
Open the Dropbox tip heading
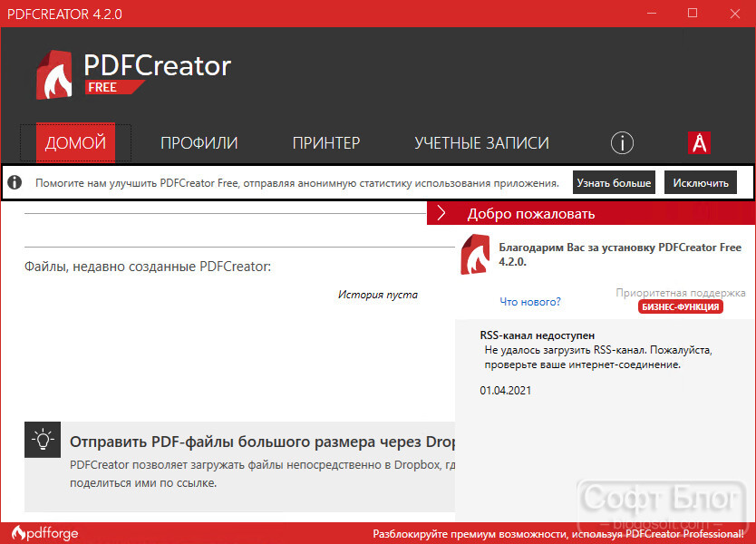point(263,442)
